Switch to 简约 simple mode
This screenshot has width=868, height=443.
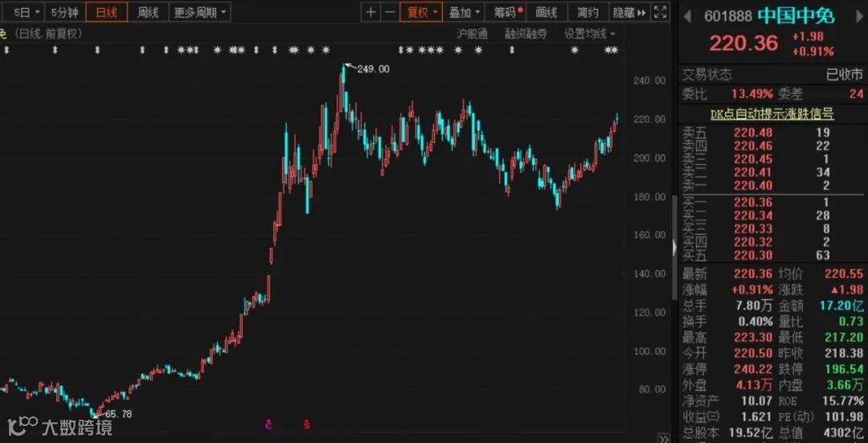(588, 12)
